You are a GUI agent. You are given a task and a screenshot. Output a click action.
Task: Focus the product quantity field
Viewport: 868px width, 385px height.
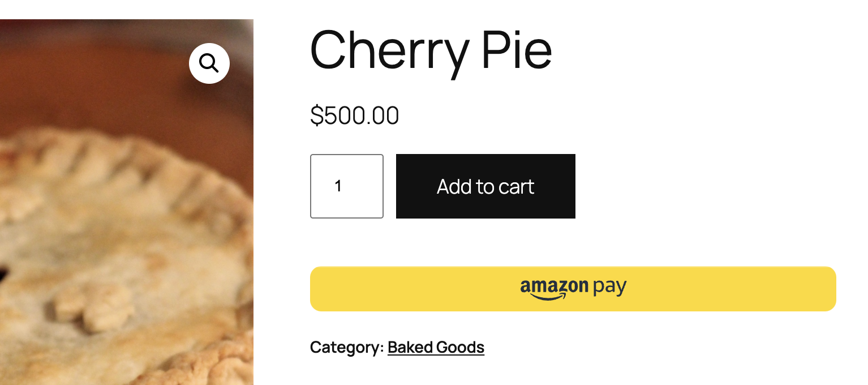point(346,186)
